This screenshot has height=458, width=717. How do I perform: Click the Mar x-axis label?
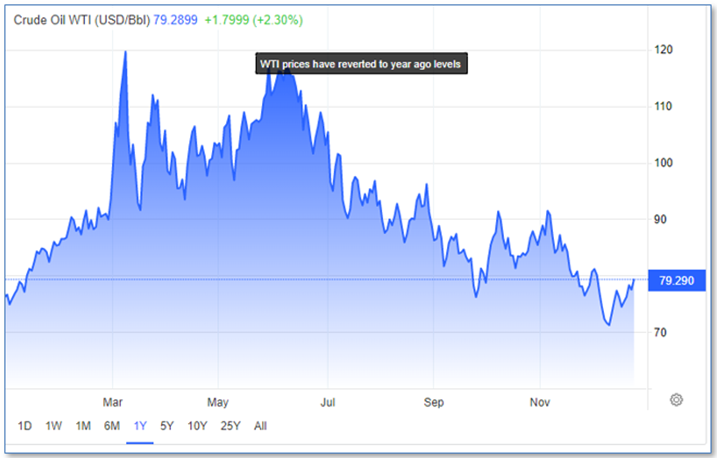(112, 402)
